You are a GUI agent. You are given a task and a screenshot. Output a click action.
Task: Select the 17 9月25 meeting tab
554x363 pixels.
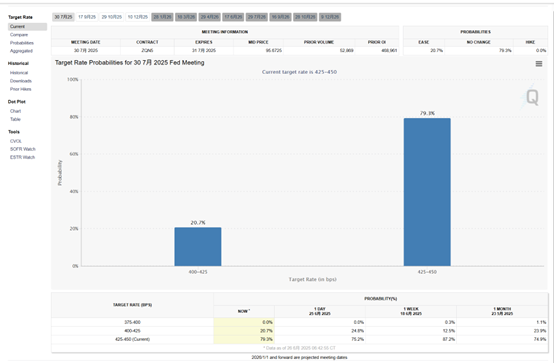tap(87, 17)
